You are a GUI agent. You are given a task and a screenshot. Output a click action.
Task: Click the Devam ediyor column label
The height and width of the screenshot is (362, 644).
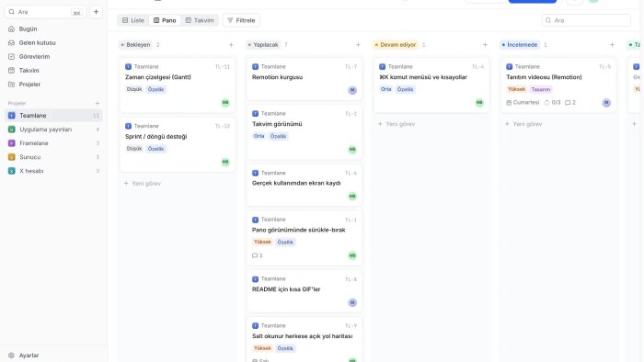(395, 45)
